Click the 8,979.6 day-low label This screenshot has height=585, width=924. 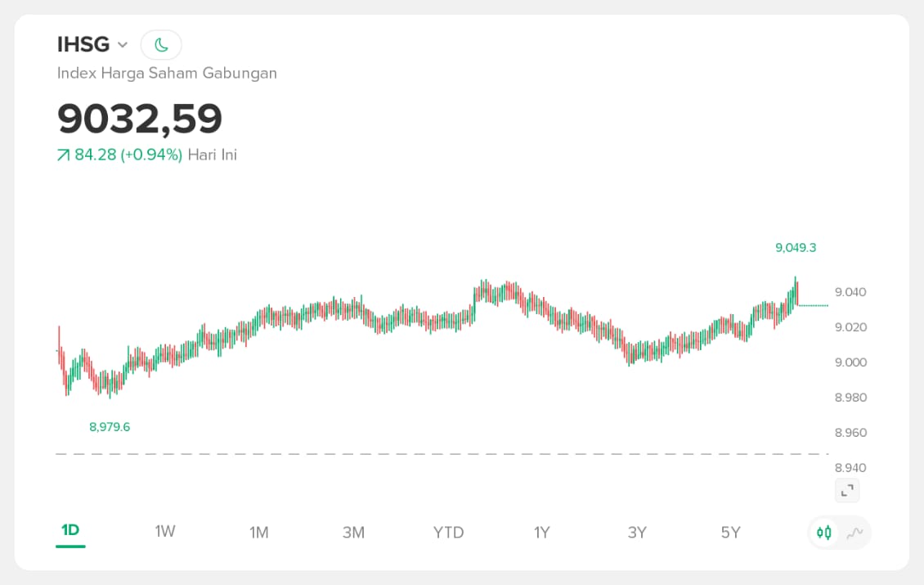click(110, 426)
